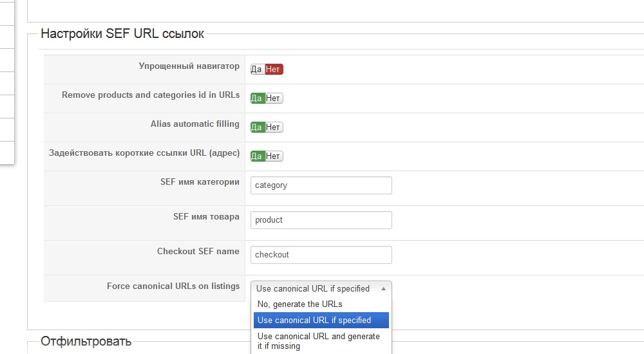Click the arrow icon on the canonical URLs dropdown
The image size is (644, 354).
383,289
